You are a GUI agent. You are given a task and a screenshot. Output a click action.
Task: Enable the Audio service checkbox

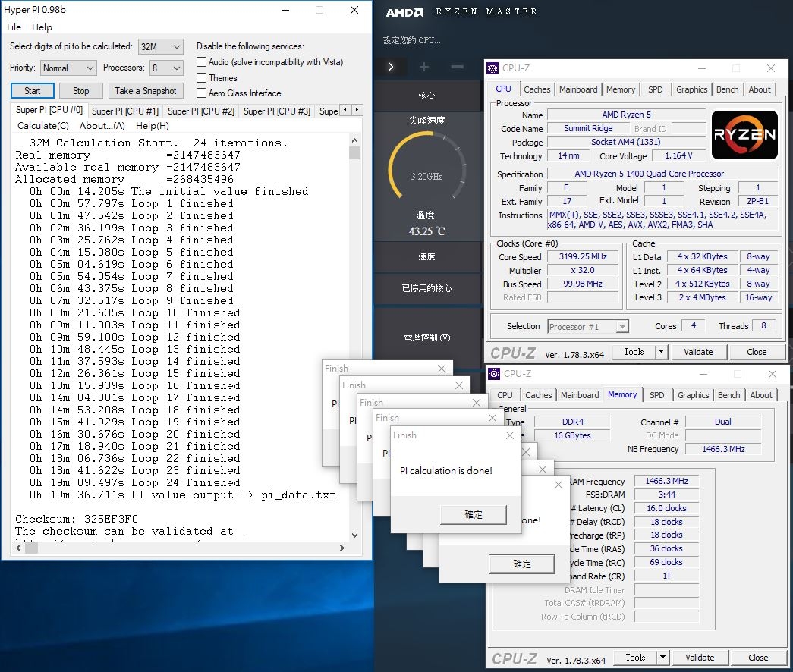click(x=201, y=61)
